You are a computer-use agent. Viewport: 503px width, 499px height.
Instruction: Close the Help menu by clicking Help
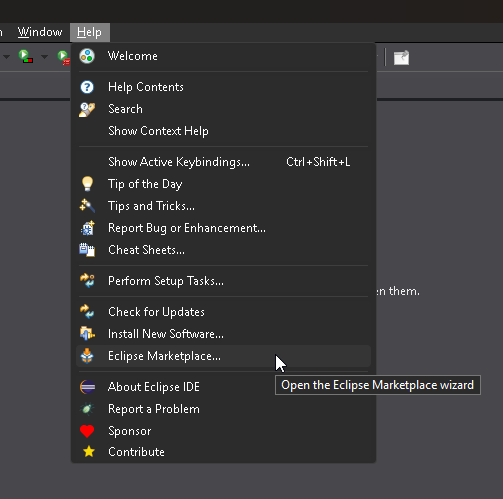point(90,32)
